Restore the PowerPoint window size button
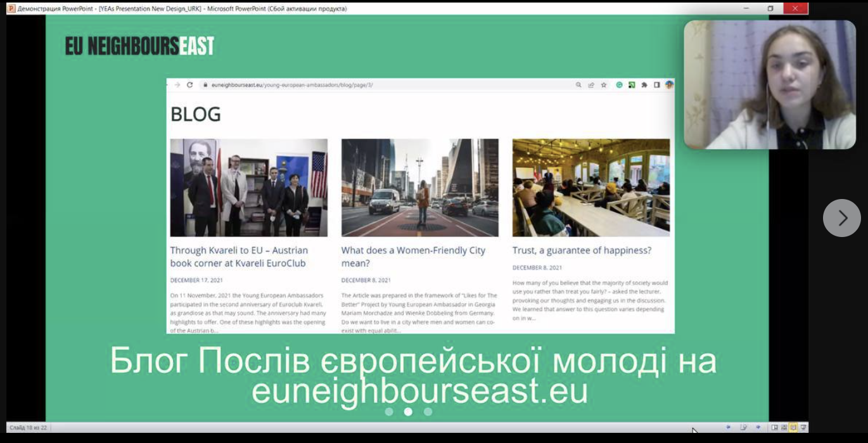The image size is (868, 443). pos(770,9)
